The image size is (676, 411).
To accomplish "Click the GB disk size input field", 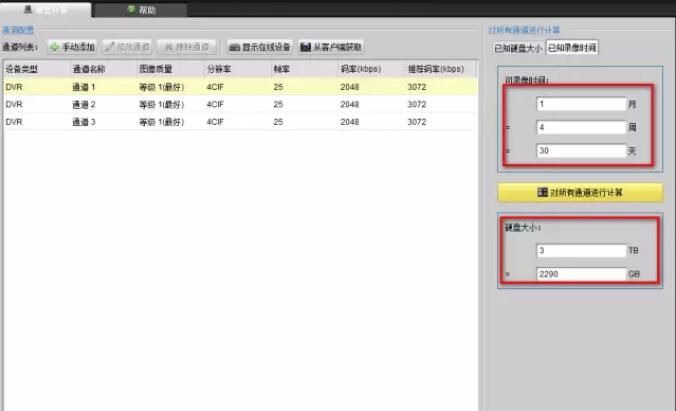I will [x=580, y=273].
